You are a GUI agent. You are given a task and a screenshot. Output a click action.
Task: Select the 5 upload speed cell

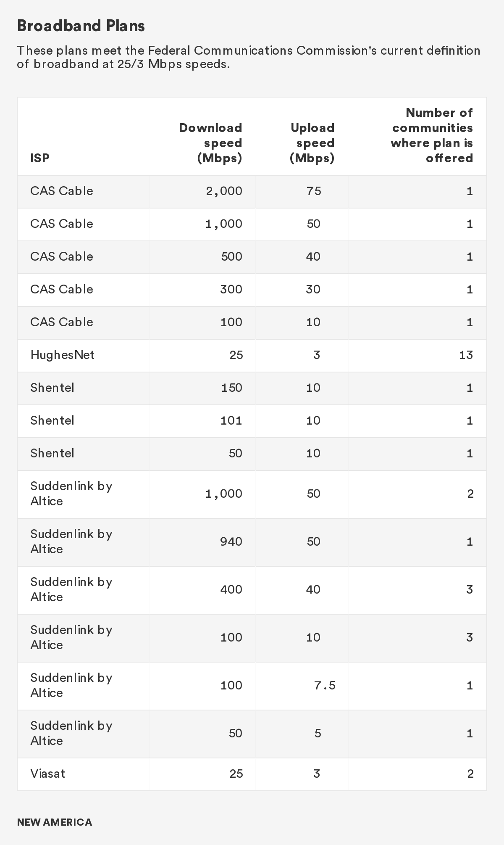click(x=318, y=734)
